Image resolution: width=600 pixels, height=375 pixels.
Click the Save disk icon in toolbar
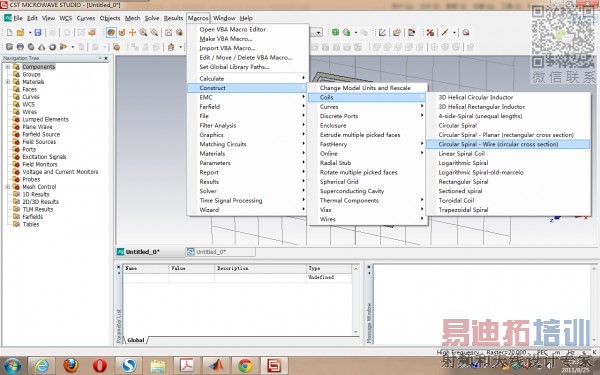tap(38, 33)
